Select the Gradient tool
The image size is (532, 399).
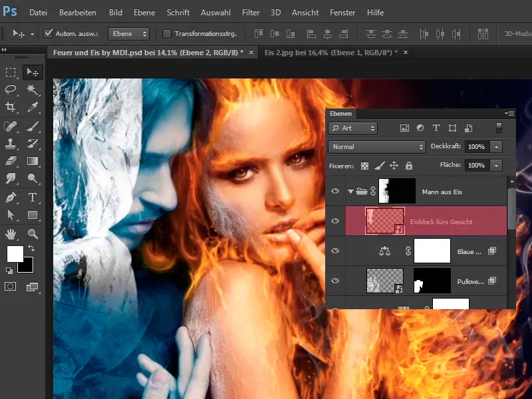(33, 161)
